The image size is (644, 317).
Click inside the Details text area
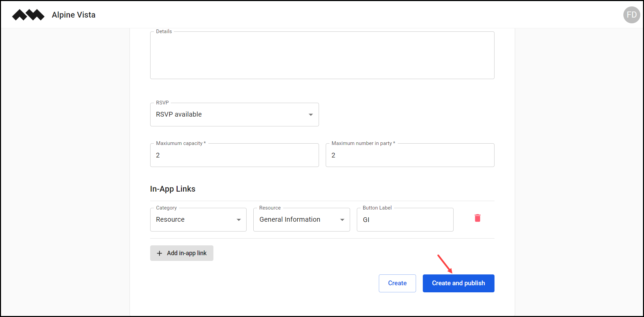pos(322,55)
